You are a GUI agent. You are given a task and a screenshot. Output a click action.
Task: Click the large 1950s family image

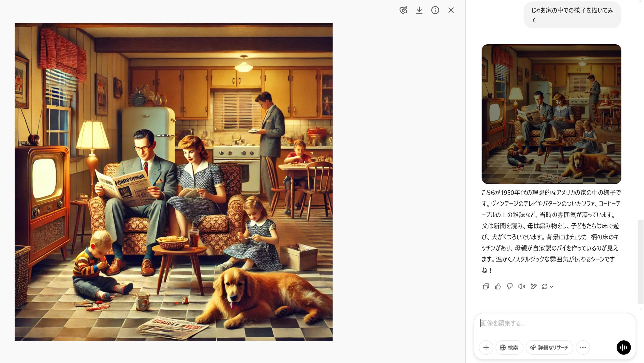(174, 182)
